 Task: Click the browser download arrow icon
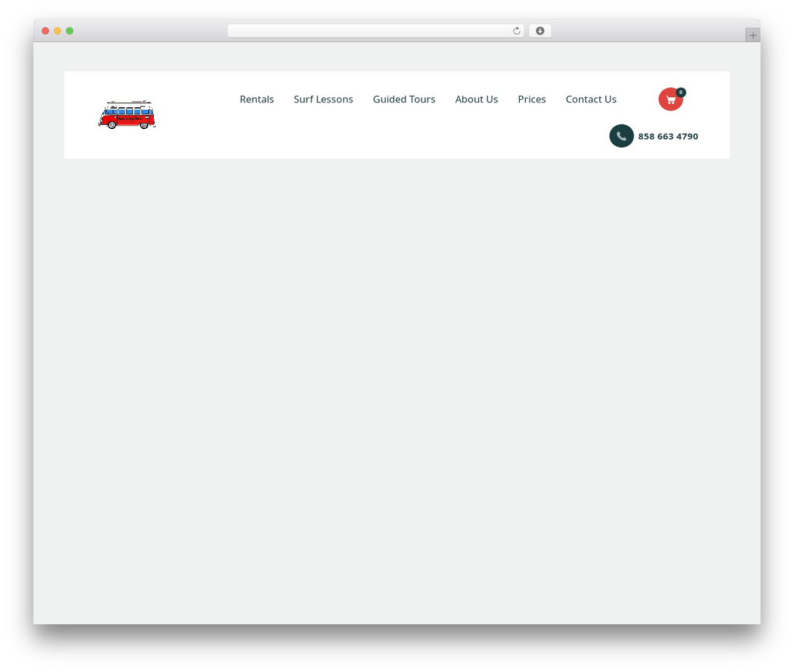pos(540,31)
